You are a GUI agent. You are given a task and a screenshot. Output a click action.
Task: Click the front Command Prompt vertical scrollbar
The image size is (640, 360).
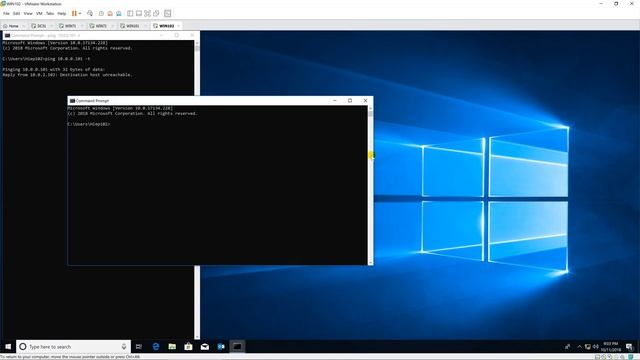(x=370, y=185)
